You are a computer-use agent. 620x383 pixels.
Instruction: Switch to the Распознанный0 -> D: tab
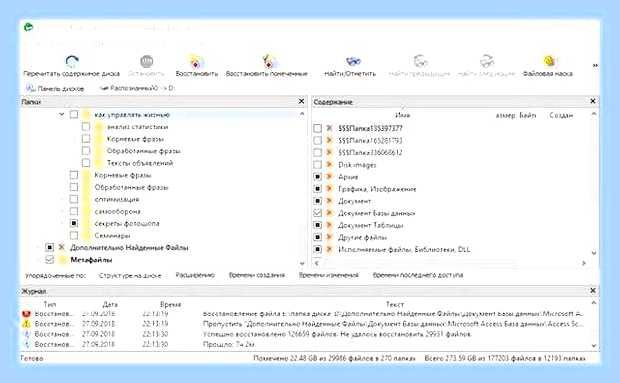point(137,88)
